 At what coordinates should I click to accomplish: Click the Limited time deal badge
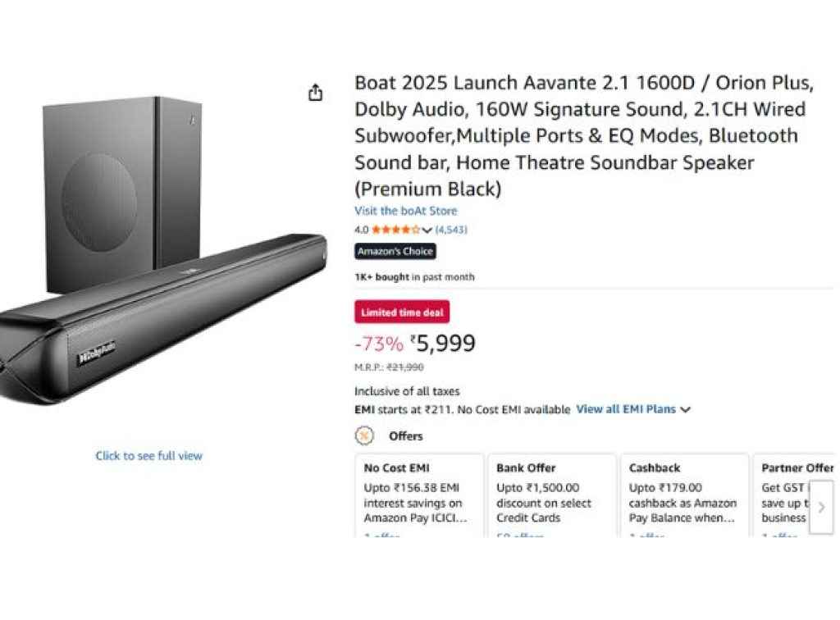coord(402,312)
